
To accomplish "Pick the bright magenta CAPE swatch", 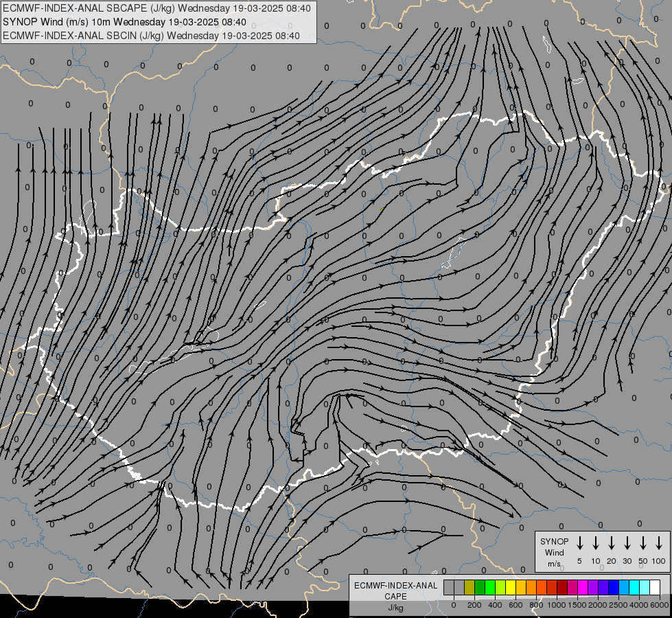I will coord(583,587).
